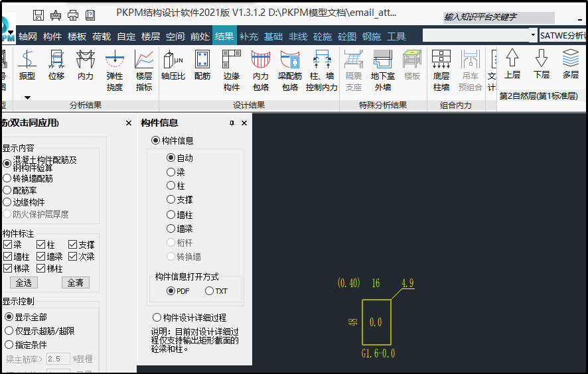Switch to the 轴网 ribbon tab

pyautogui.click(x=28, y=36)
